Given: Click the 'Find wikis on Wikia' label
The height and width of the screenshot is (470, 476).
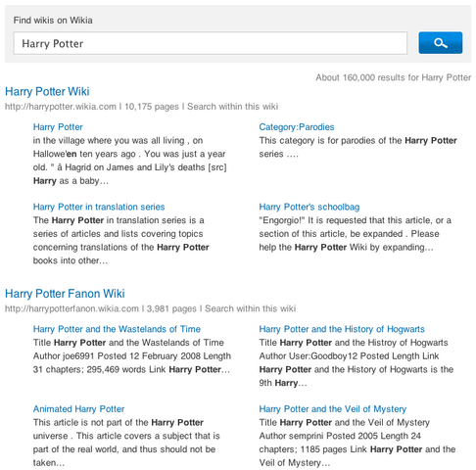Looking at the screenshot, I should pos(53,21).
